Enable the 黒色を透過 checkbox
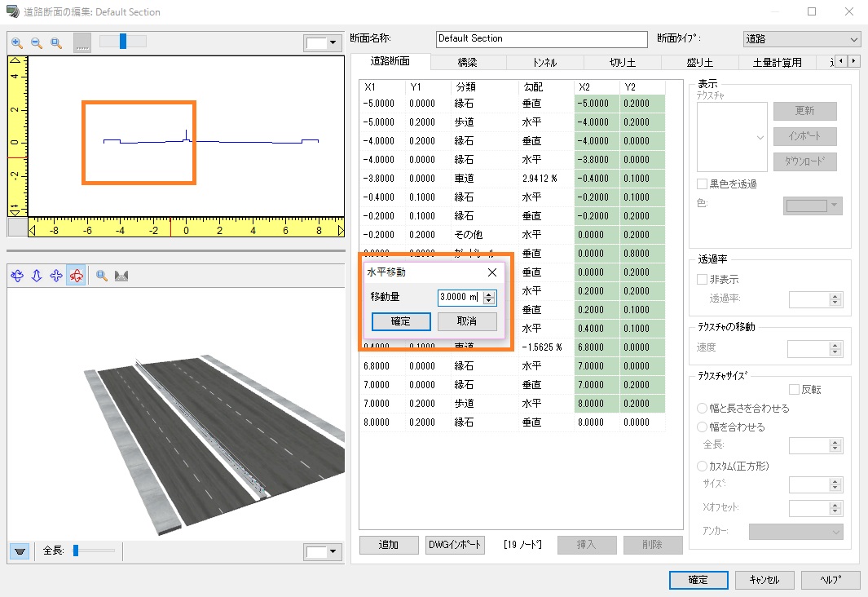The height and width of the screenshot is (597, 868). [703, 184]
